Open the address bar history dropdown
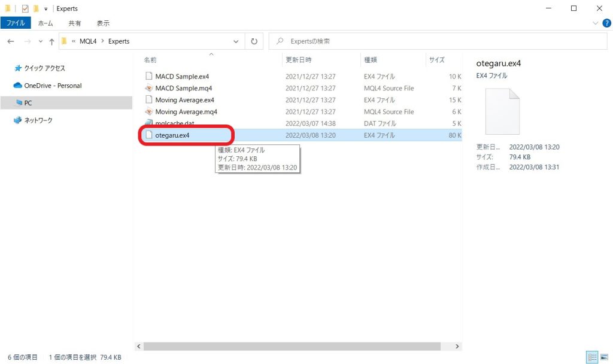 pos(235,41)
